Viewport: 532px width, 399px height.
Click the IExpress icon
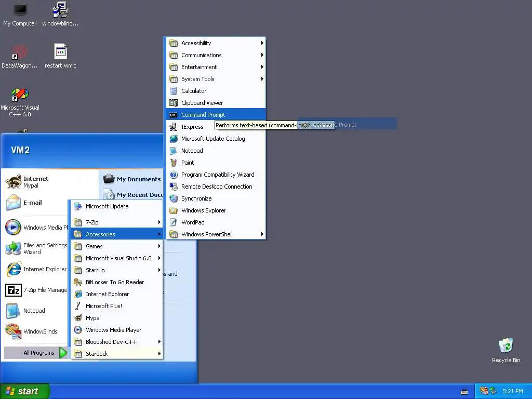[174, 127]
